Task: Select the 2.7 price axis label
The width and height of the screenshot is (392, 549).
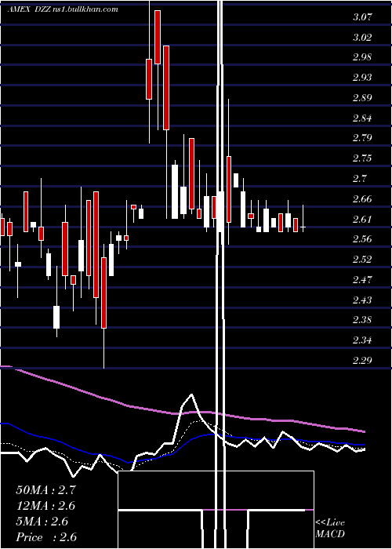Action: click(360, 179)
